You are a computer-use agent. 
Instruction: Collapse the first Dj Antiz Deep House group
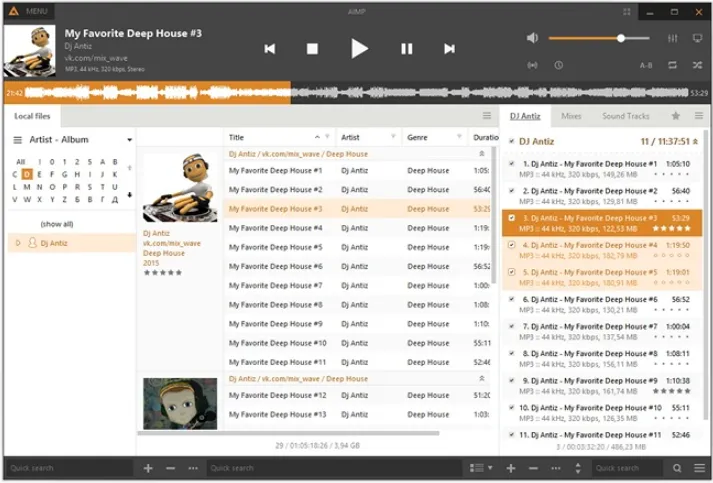click(482, 154)
